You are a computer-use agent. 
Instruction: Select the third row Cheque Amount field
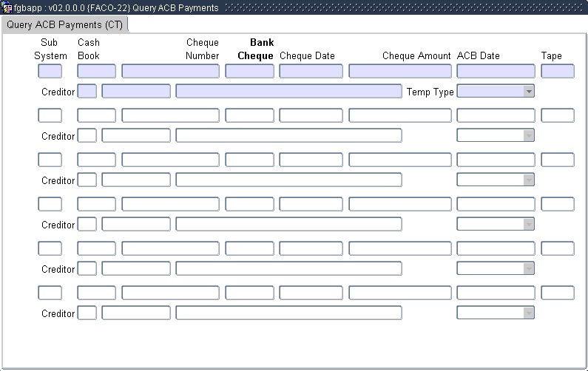coord(399,160)
